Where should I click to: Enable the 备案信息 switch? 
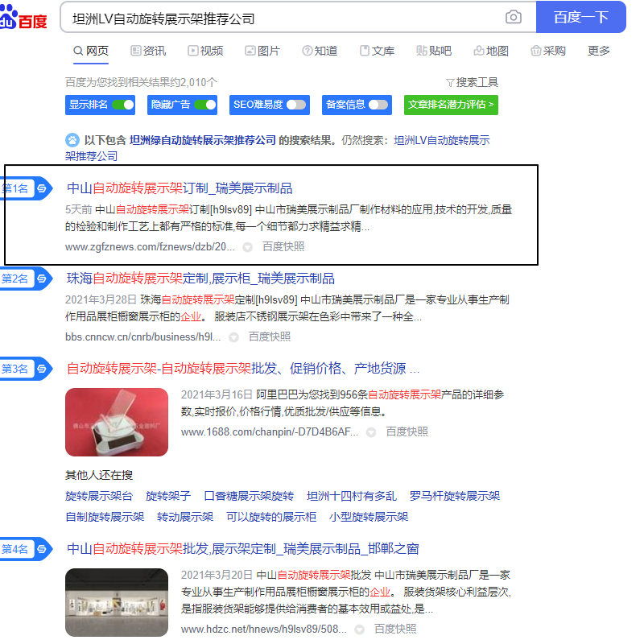pos(378,105)
